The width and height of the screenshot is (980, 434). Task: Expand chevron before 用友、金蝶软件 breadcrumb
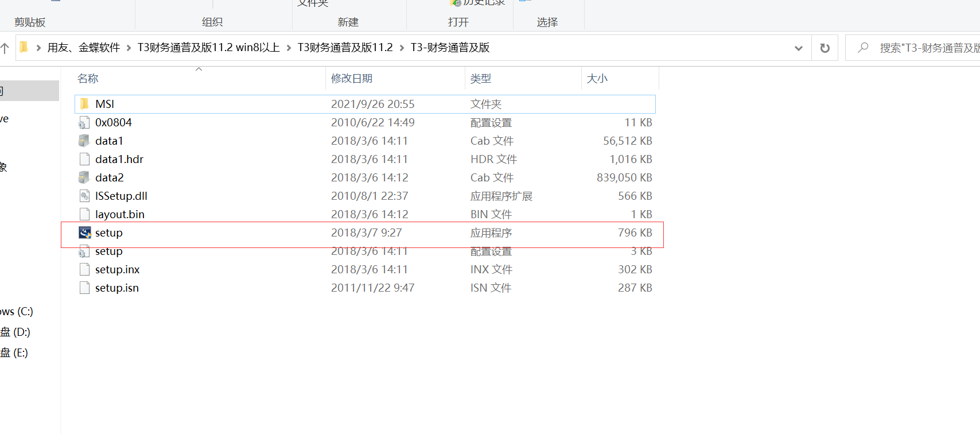coord(38,48)
